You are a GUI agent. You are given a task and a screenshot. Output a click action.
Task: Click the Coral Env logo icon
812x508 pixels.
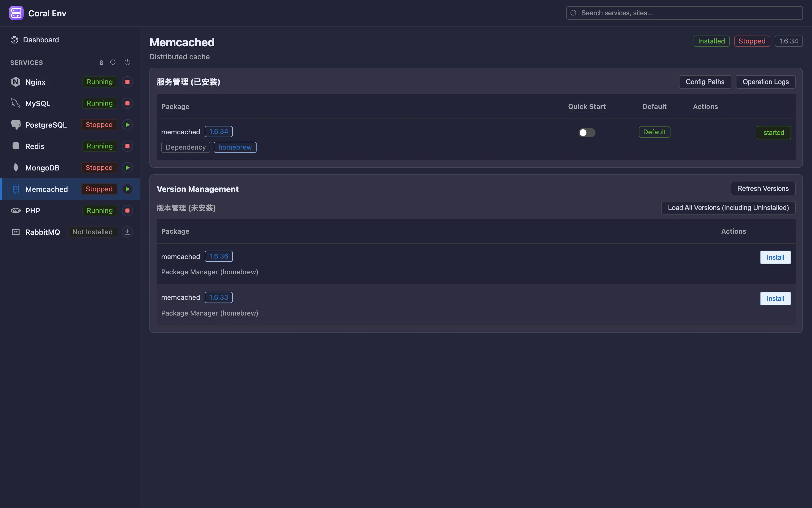[x=16, y=13]
